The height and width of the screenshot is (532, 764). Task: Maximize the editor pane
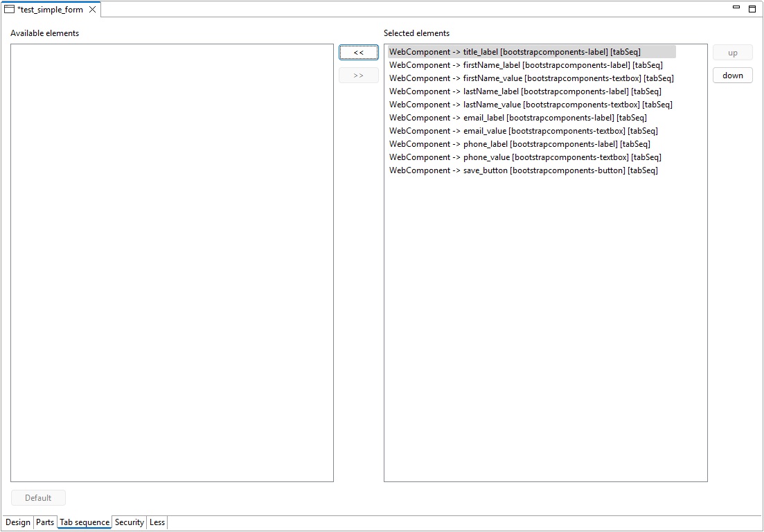[752, 9]
